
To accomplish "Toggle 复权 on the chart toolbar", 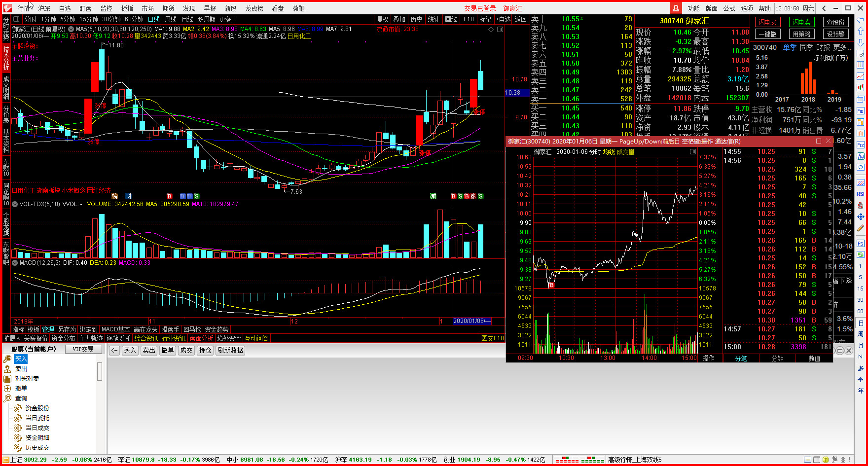I will [x=383, y=19].
